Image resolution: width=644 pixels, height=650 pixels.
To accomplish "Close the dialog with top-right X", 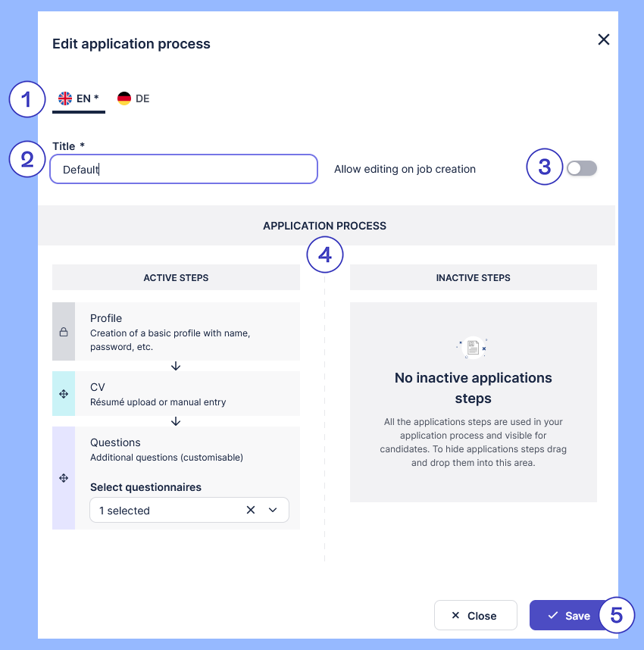I will tap(604, 39).
